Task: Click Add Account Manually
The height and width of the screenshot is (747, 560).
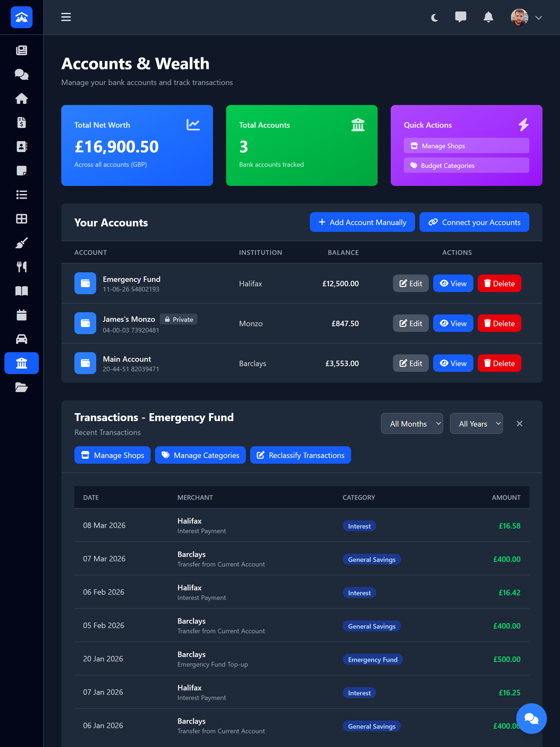Action: tap(362, 222)
